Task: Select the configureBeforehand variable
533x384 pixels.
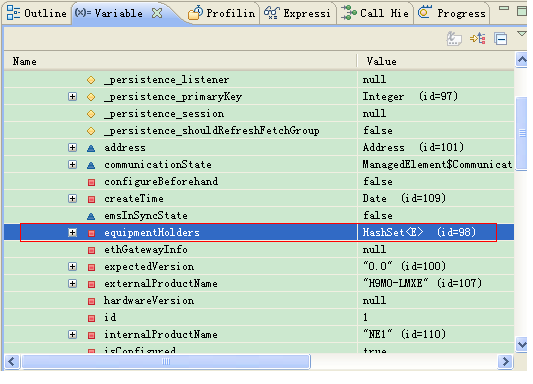Action: tap(161, 181)
